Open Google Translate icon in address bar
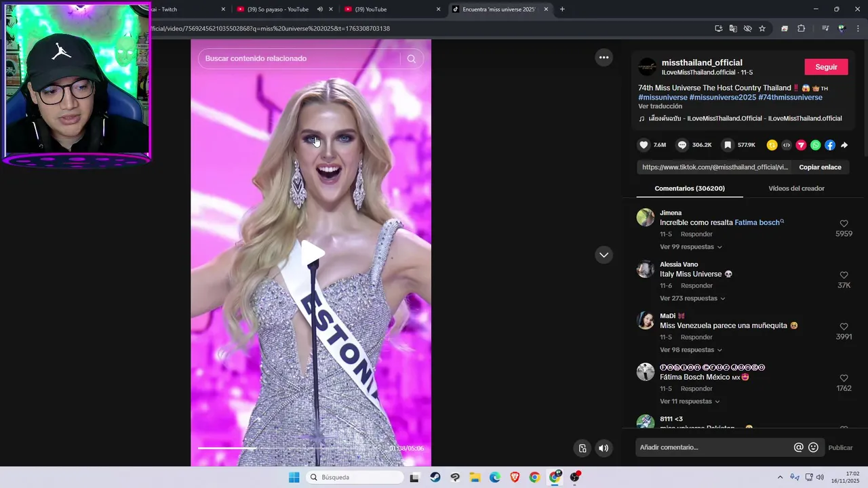The height and width of the screenshot is (488, 868). (733, 28)
